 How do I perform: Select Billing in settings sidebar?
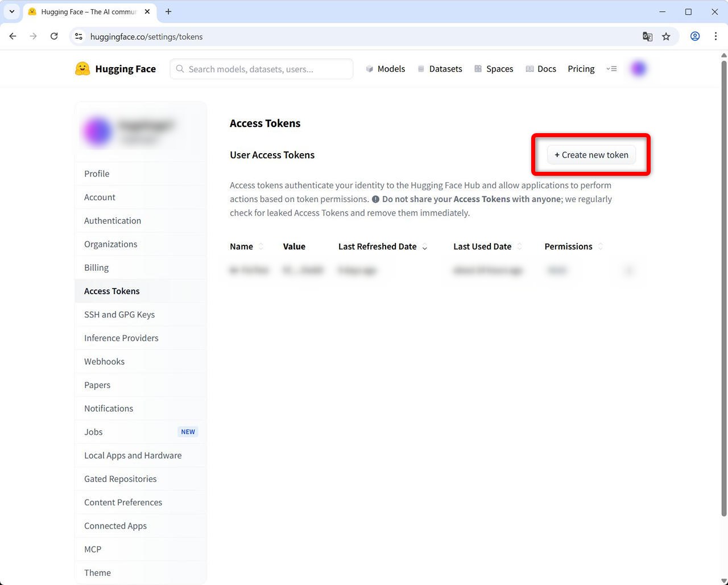click(x=96, y=267)
